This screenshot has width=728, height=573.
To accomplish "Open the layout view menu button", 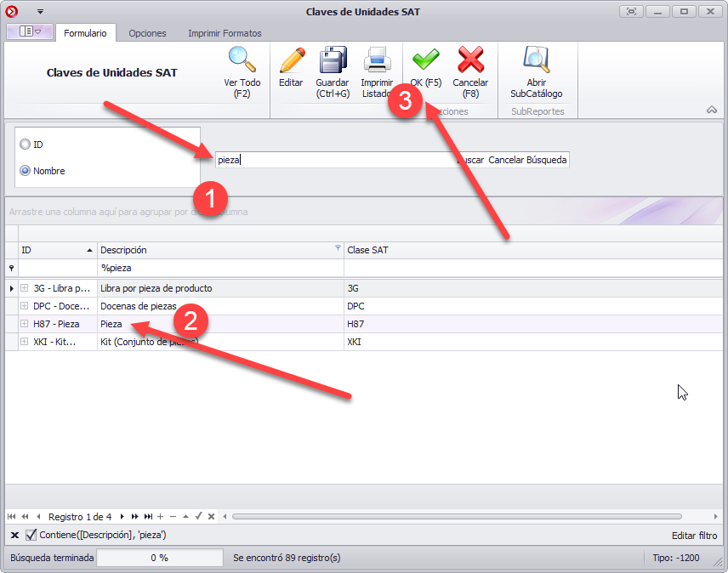I will pos(30,31).
